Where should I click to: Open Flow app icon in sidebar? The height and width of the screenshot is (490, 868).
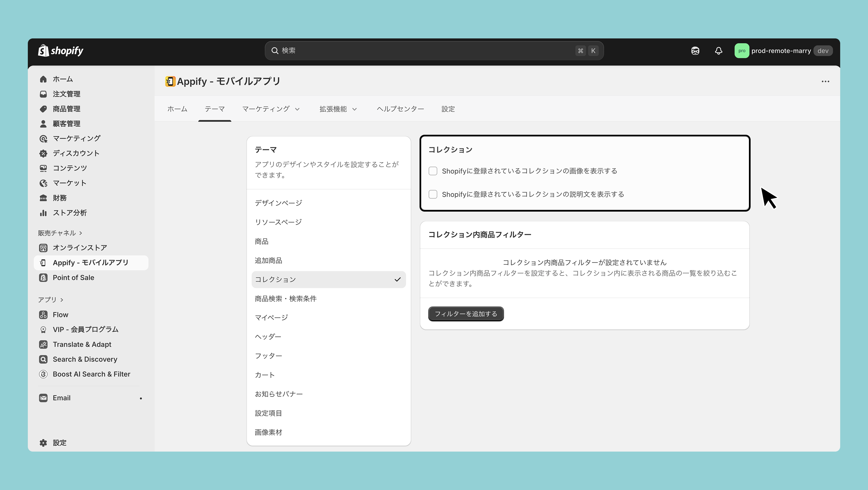(x=43, y=315)
